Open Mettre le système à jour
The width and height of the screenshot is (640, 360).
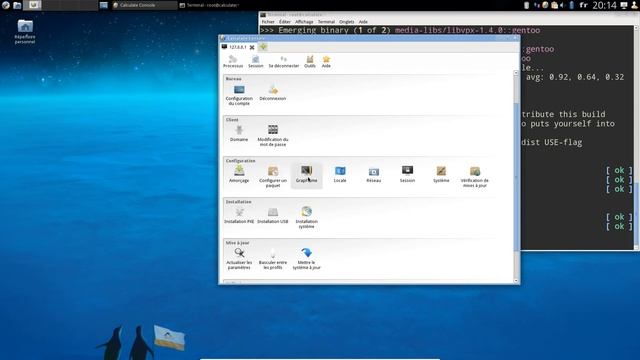307,259
